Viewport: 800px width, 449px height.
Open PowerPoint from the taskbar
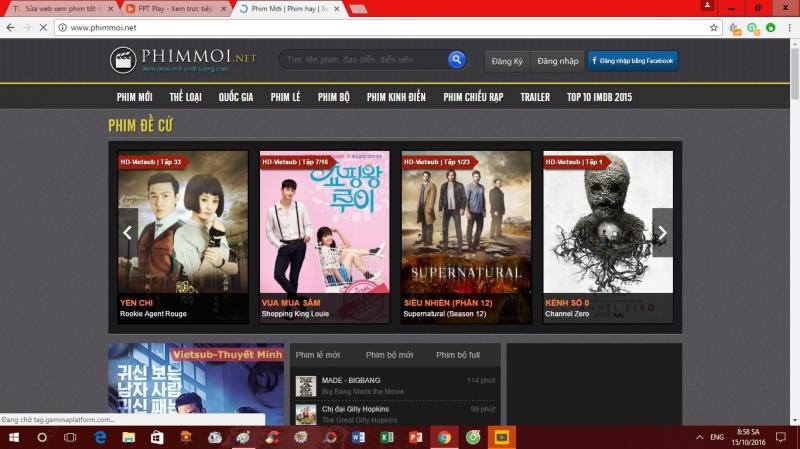(x=416, y=437)
